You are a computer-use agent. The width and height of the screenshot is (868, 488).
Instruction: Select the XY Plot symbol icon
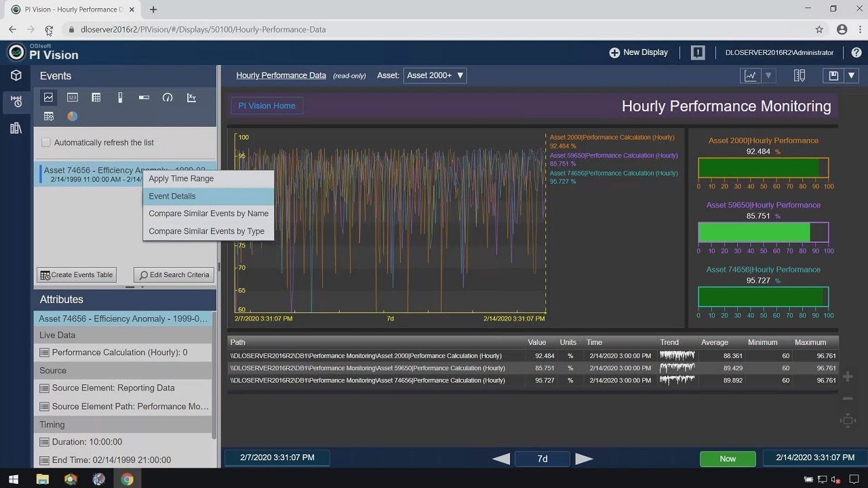coord(191,98)
